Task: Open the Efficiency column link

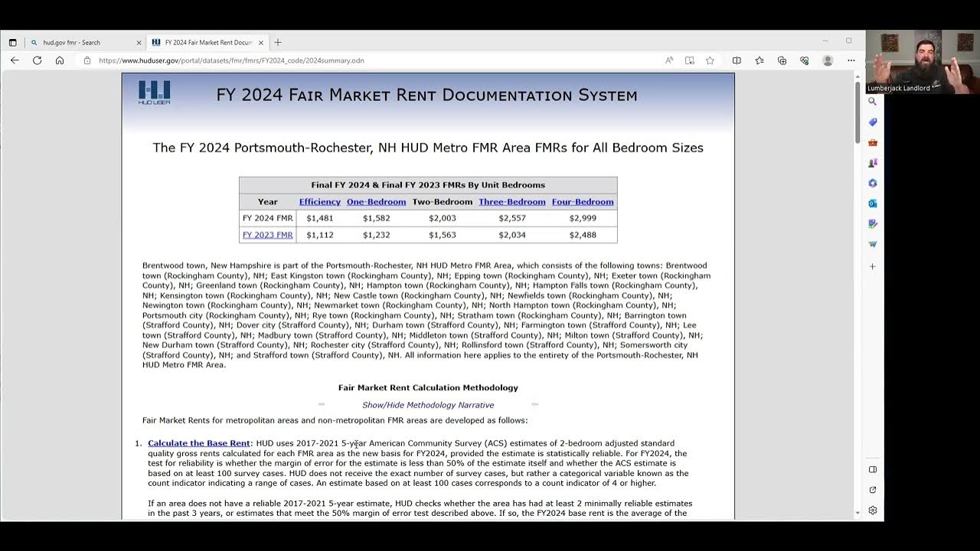Action: click(319, 202)
